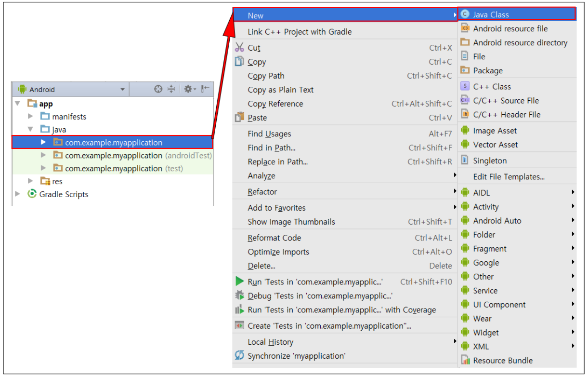Expand the res folder arrow
This screenshot has width=588, height=376.
[30, 181]
